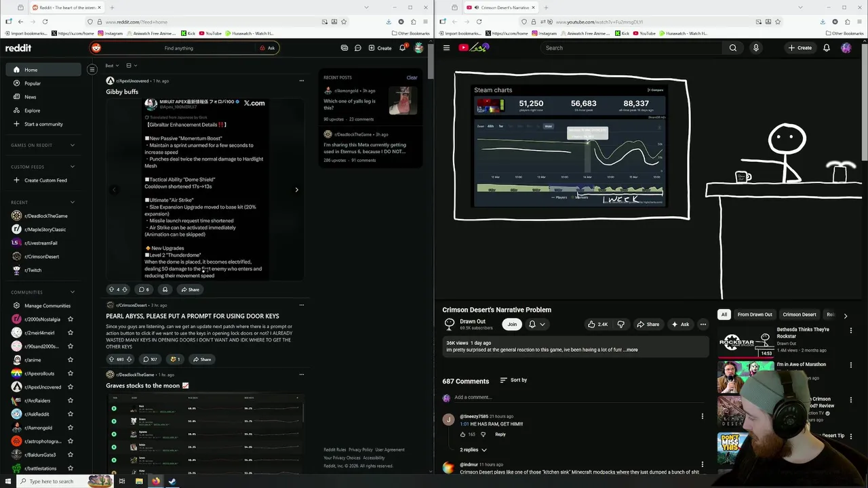868x488 pixels.
Task: Select the Crimson Desert filter chip
Action: pyautogui.click(x=800, y=314)
